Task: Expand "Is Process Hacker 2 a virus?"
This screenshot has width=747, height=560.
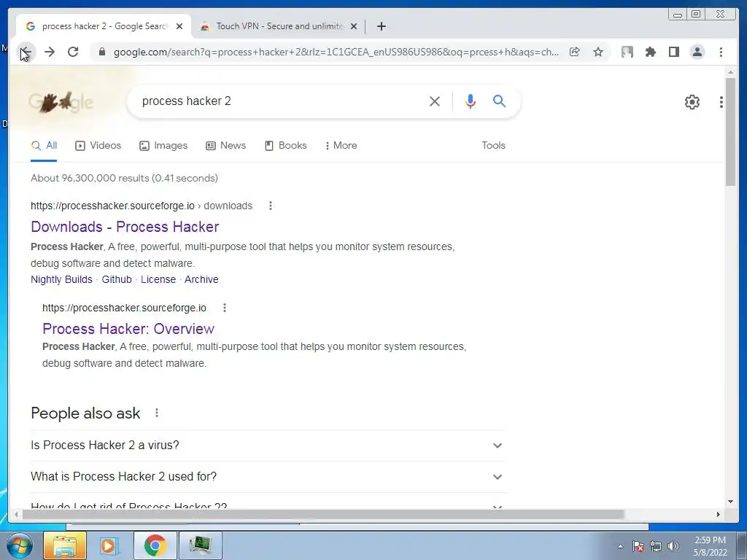Action: pyautogui.click(x=268, y=446)
